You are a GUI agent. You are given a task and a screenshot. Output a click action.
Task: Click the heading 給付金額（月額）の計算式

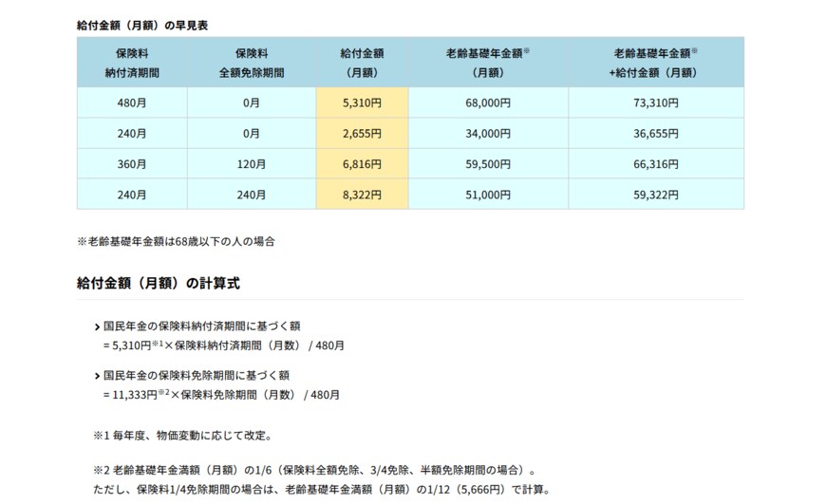158,284
